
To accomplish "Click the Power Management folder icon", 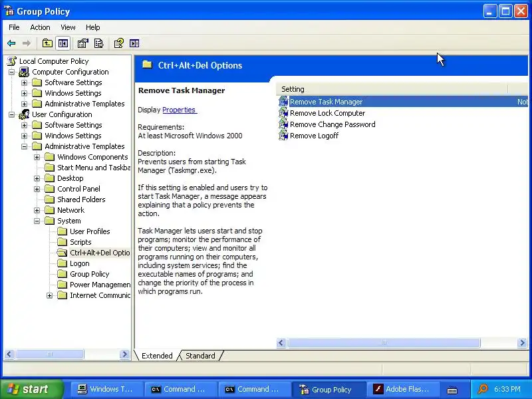I will point(62,285).
